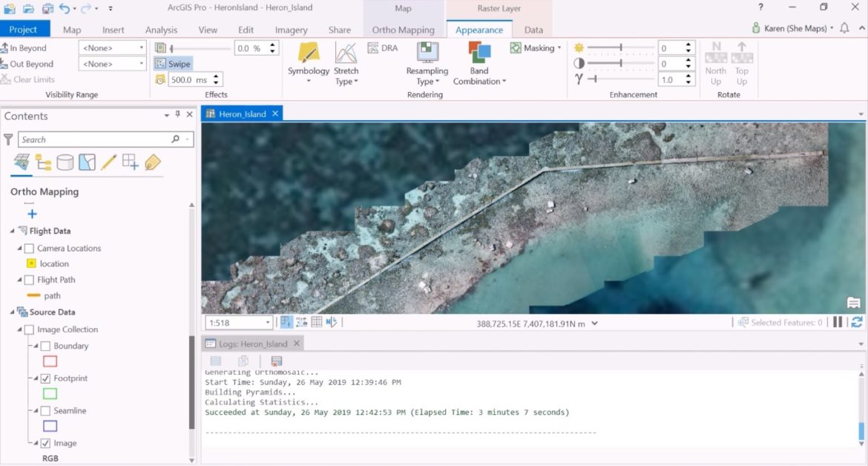This screenshot has width=868, height=466.
Task: Switch to the Analysis ribbon tab
Action: [161, 30]
